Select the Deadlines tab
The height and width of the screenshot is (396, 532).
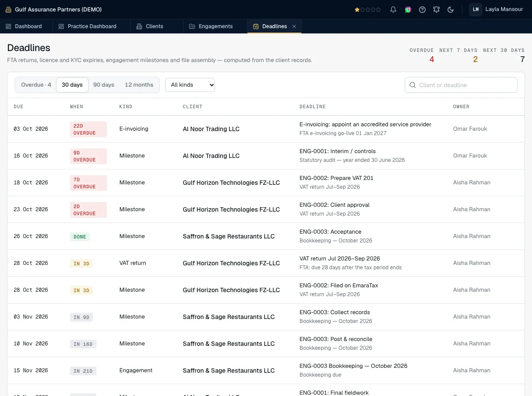(x=274, y=26)
